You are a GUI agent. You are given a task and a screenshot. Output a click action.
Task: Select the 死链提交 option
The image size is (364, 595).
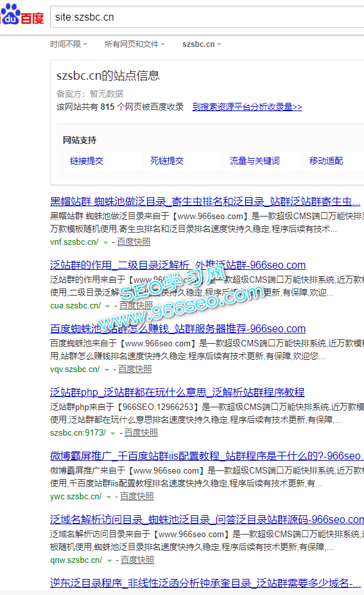(167, 161)
